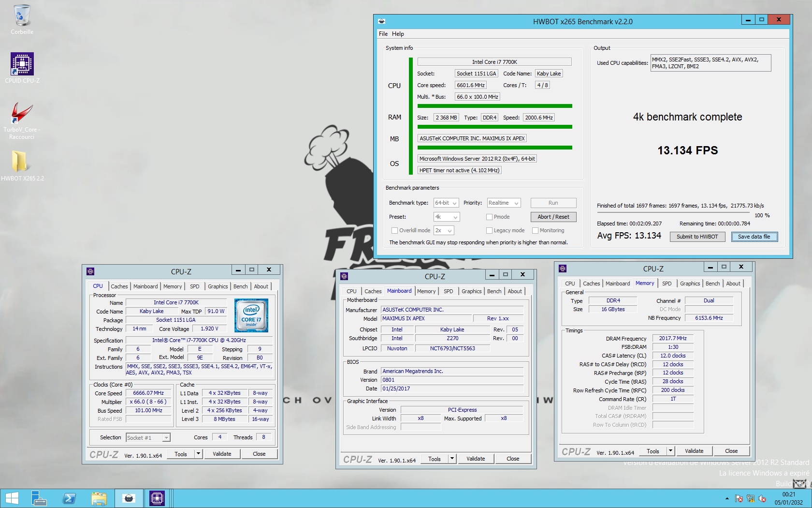Click the HWBOT x265 window title icon
This screenshot has height=508, width=812.
pos(381,21)
